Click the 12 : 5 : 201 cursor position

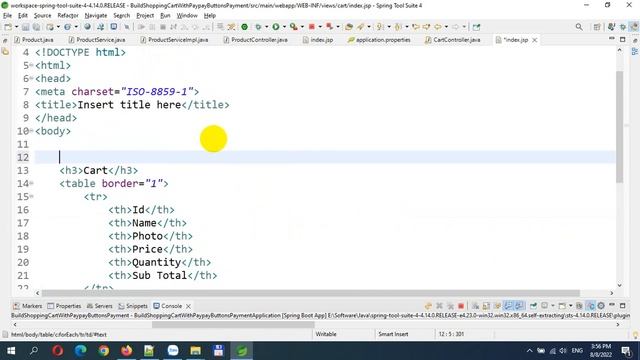pos(451,334)
